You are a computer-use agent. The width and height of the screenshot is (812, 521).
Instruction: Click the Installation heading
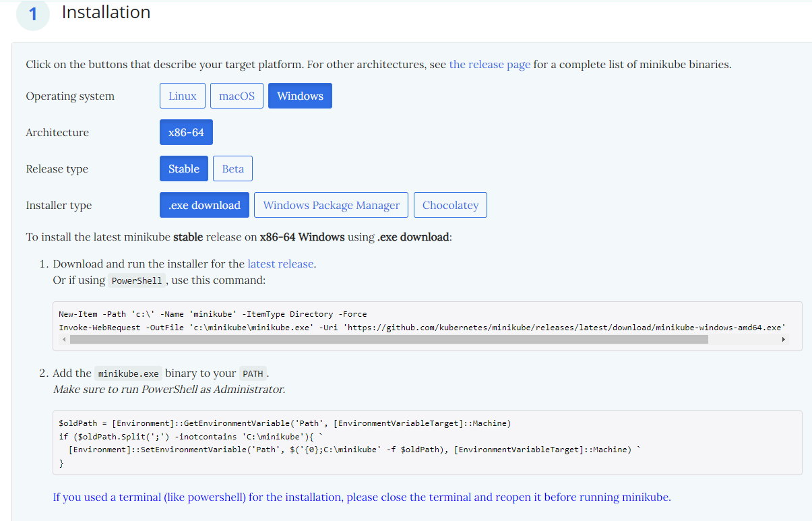point(106,12)
